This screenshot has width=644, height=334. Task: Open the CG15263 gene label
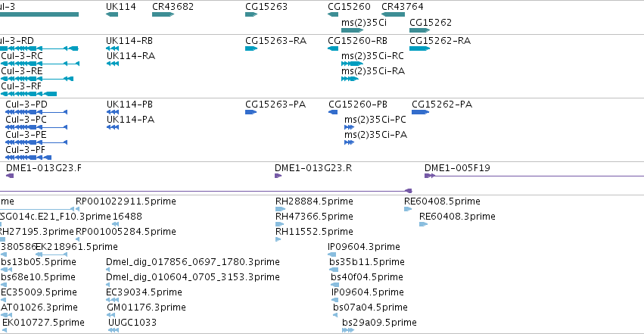(x=266, y=7)
